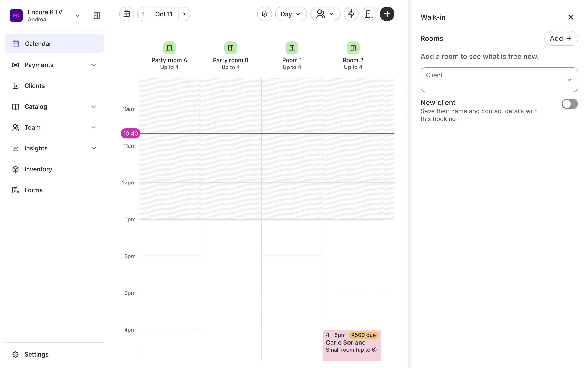Open calendar settings gear icon
The image size is (588, 368).
click(265, 14)
